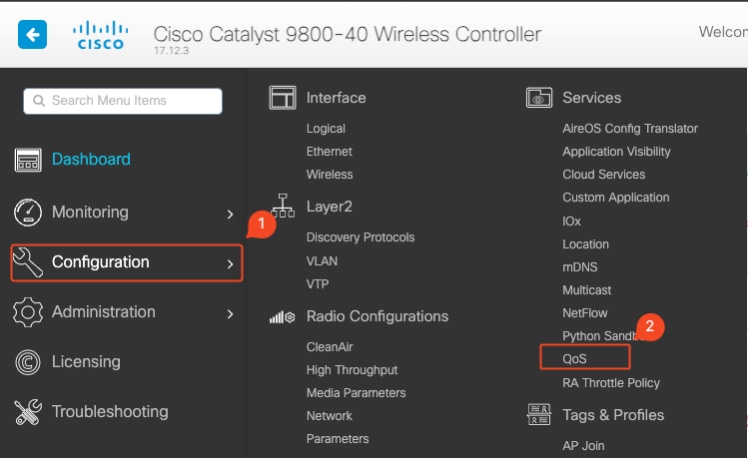Open Ethernet under Interface

coord(329,151)
